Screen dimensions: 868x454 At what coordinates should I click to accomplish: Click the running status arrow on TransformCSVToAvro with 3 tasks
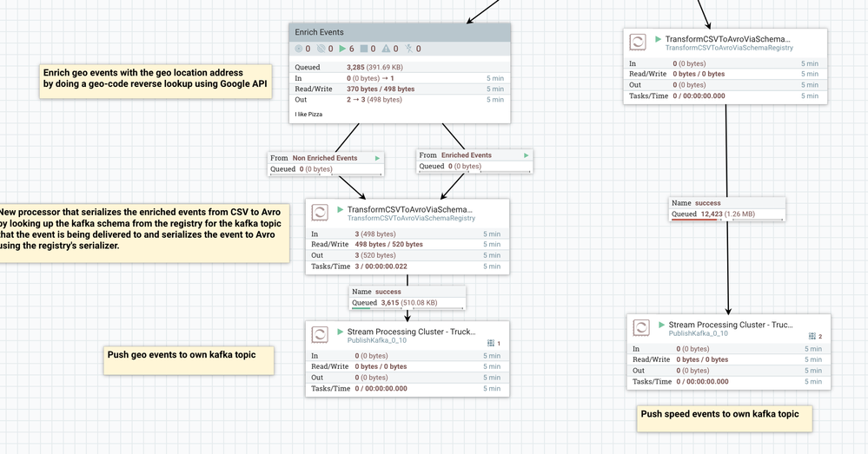tap(341, 209)
